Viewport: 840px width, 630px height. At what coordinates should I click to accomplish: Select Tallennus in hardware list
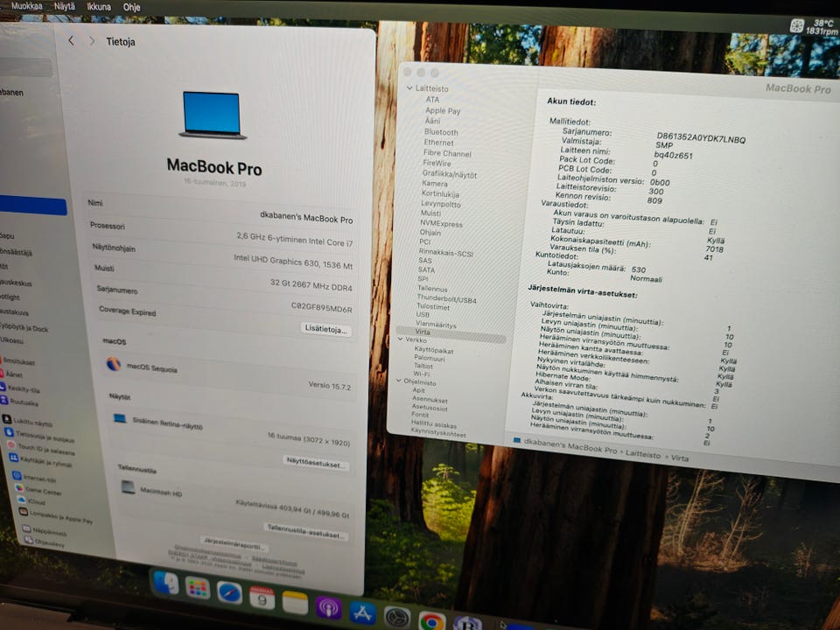(x=431, y=288)
